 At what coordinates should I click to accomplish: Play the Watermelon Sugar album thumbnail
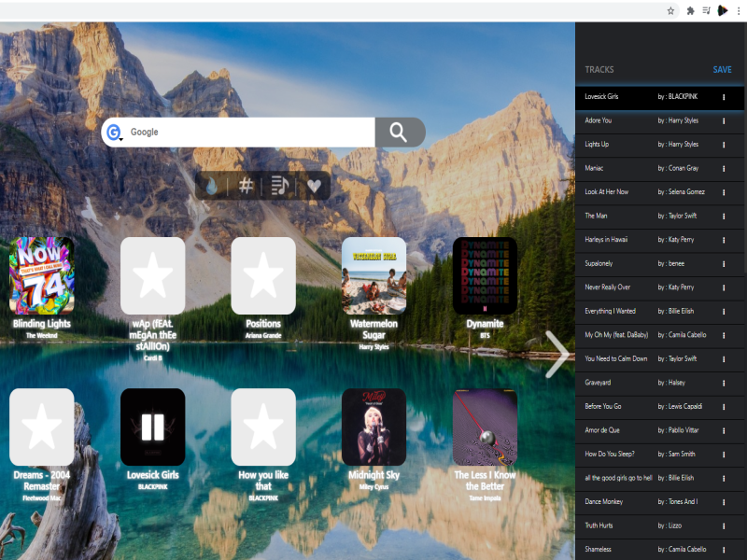(373, 275)
